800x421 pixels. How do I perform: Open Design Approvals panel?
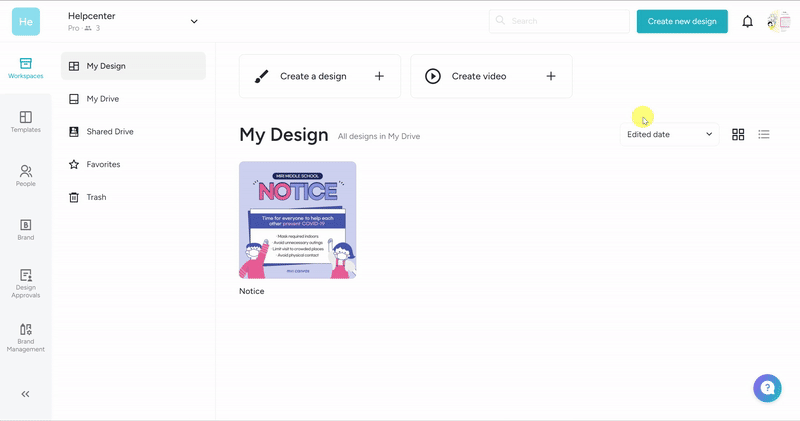(25, 283)
